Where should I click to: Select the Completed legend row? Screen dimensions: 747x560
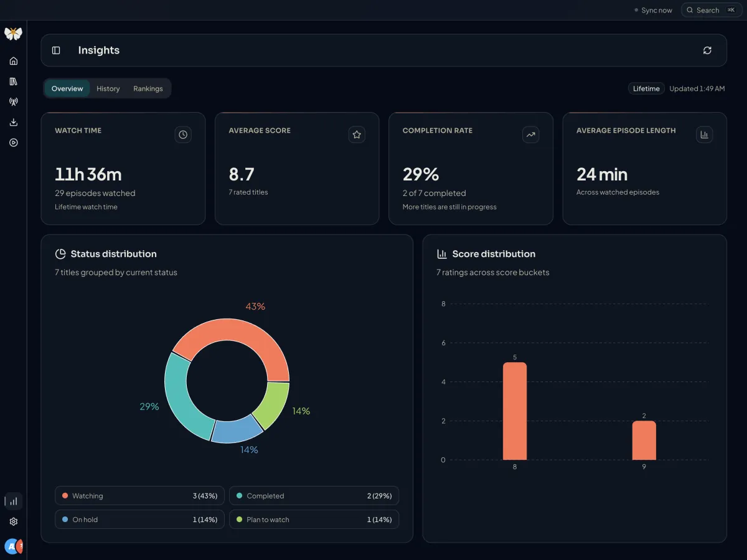point(314,496)
